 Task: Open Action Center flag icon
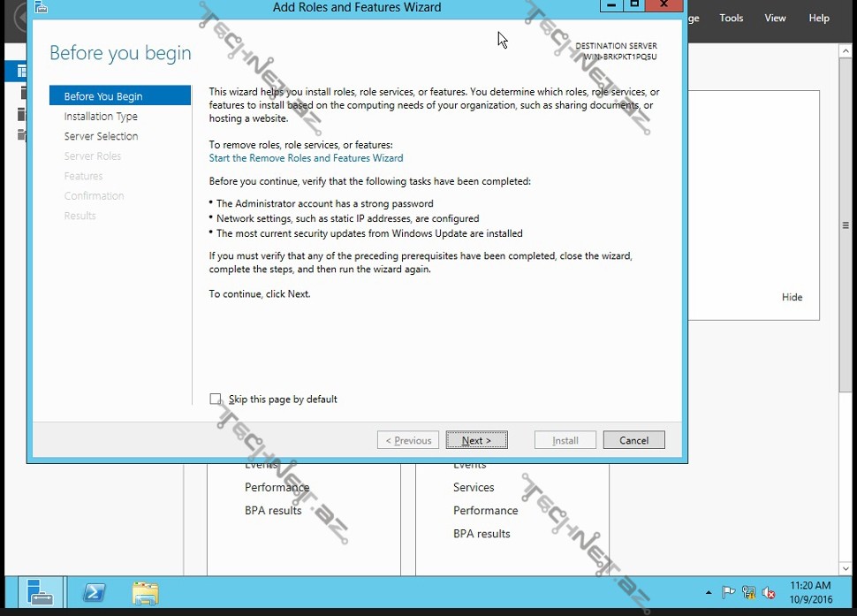729,592
